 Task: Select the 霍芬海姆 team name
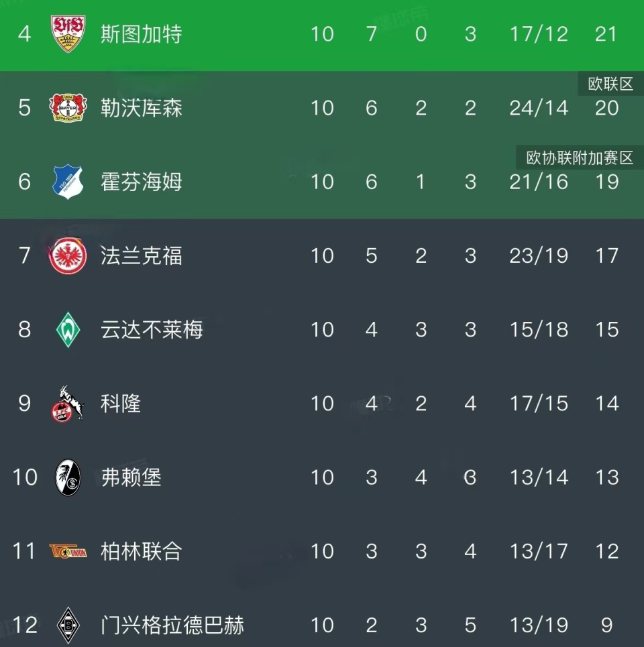click(141, 182)
